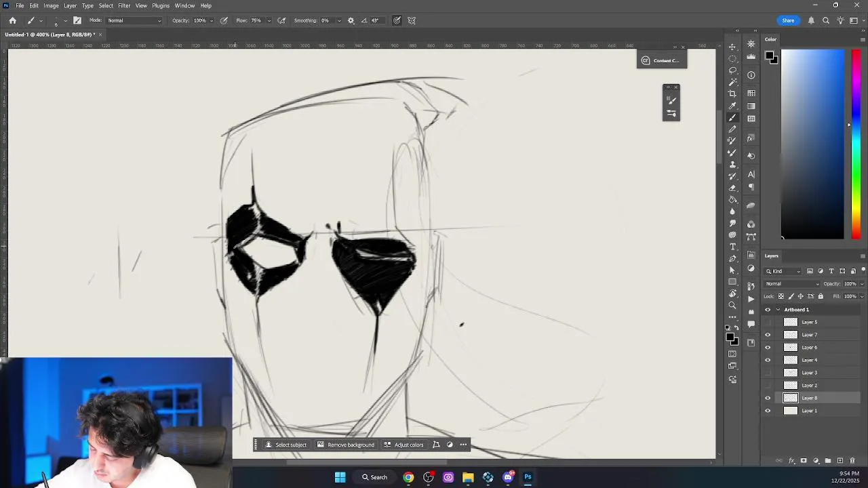Select the Pencil tool
The image size is (868, 488).
click(x=732, y=129)
